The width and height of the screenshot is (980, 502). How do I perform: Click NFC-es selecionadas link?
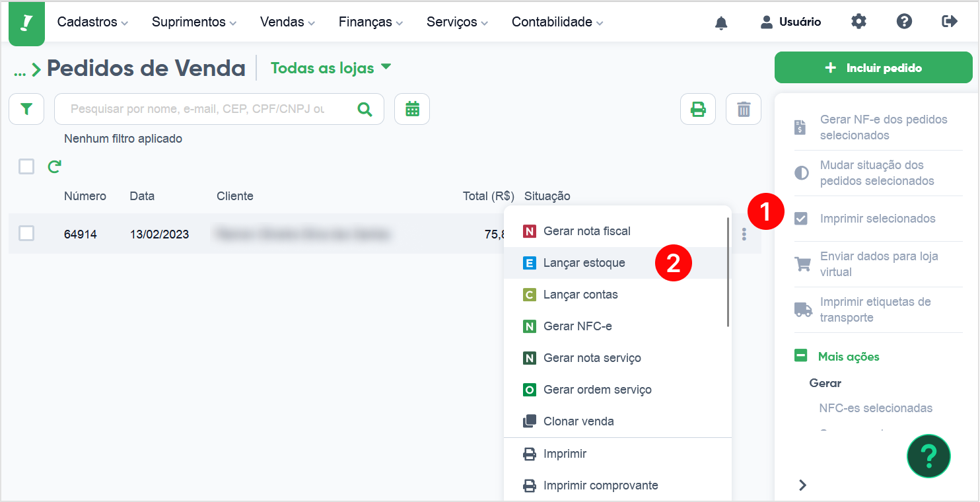(x=876, y=408)
